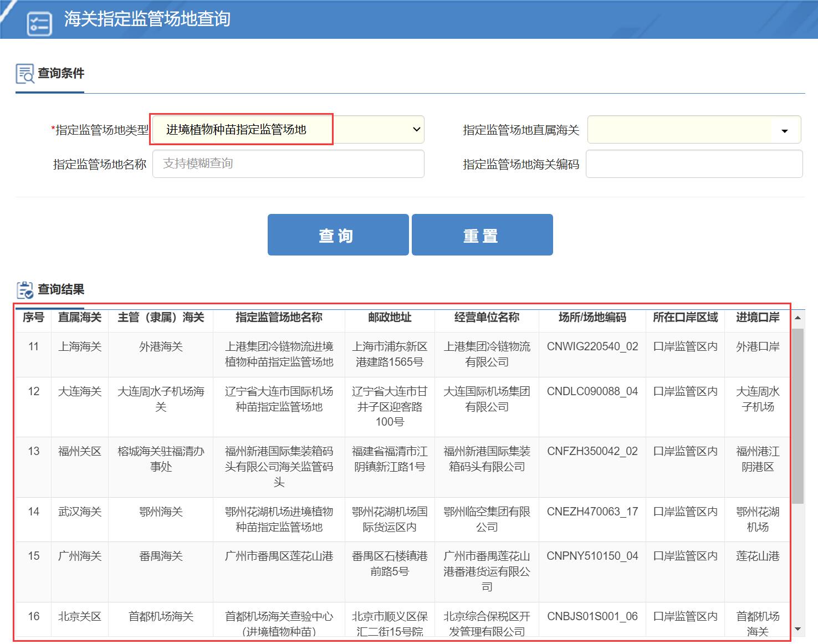This screenshot has width=818, height=644.
Task: Click the 指定监管场地名称 fuzzy search field
Action: point(288,163)
